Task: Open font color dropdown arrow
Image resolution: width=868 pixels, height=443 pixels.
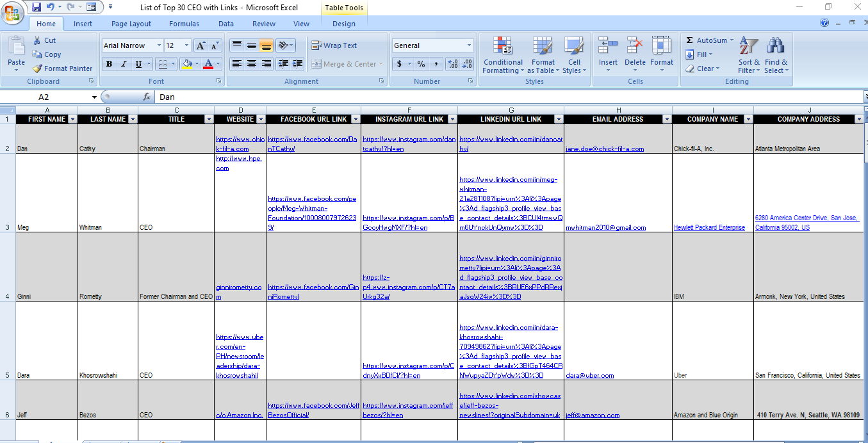Action: [x=218, y=64]
